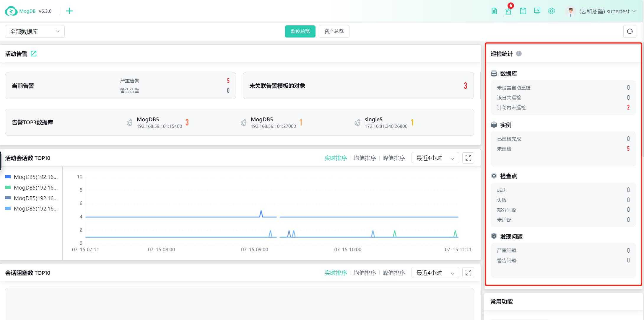644x320 pixels.
Task: Open the settings gear icon
Action: click(x=552, y=11)
